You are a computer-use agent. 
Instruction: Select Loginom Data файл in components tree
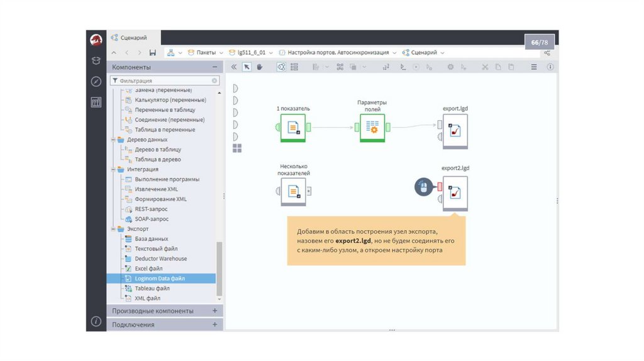159,278
